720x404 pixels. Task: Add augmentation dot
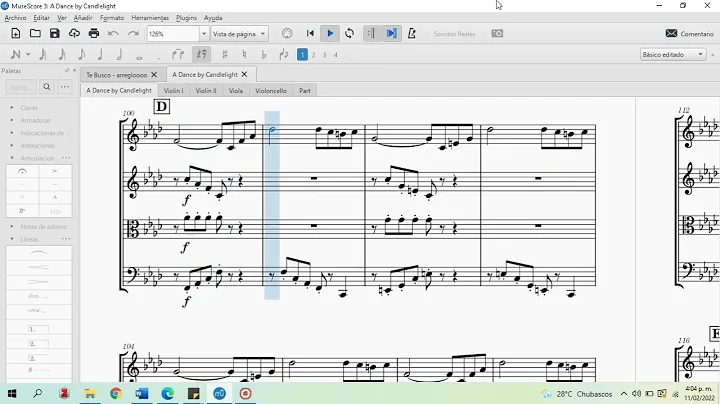point(159,56)
